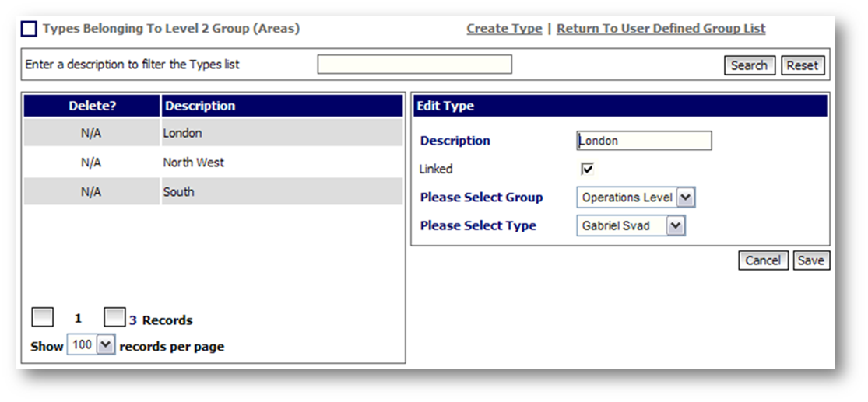Viewport: 868px width, 402px height.
Task: Open the records per page dropdown
Action: [105, 345]
